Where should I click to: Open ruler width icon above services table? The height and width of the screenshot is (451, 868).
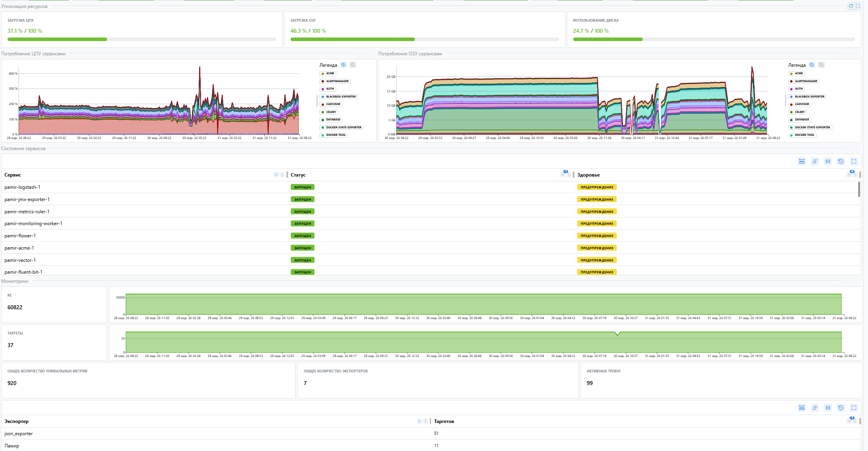point(802,161)
